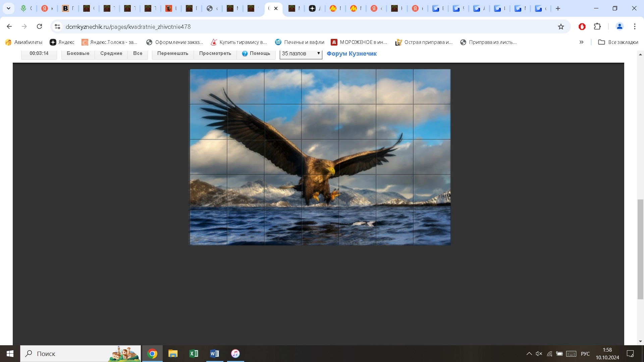Viewport: 644px width, 362px height.
Task: Click the page scrollbar down arrow
Action: [640, 341]
